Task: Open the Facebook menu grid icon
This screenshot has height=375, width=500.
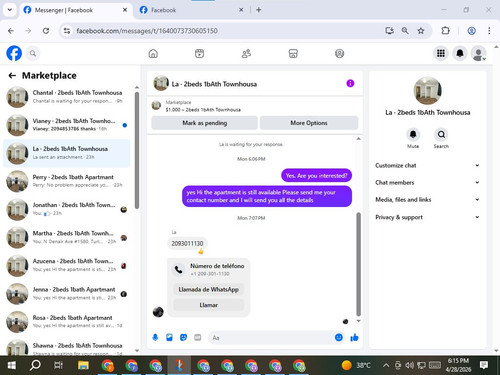Action: [441, 53]
